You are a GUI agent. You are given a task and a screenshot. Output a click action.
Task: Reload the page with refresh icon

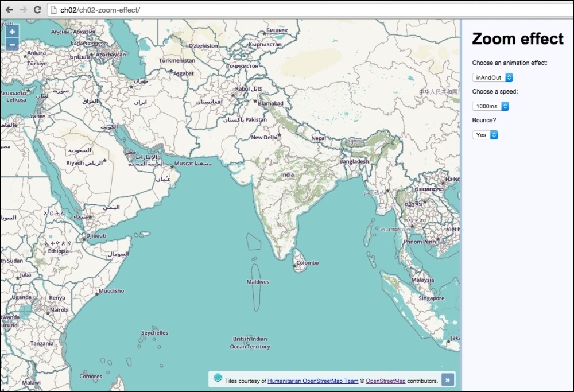pyautogui.click(x=37, y=10)
